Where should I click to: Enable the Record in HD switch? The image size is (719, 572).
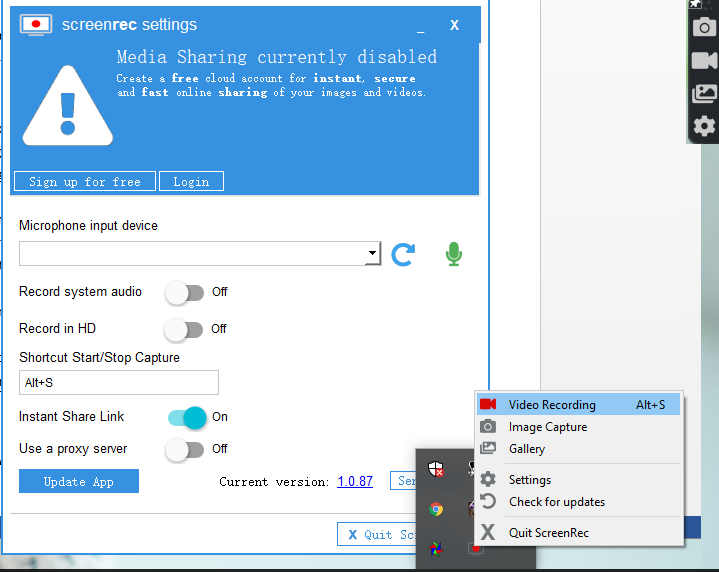184,330
